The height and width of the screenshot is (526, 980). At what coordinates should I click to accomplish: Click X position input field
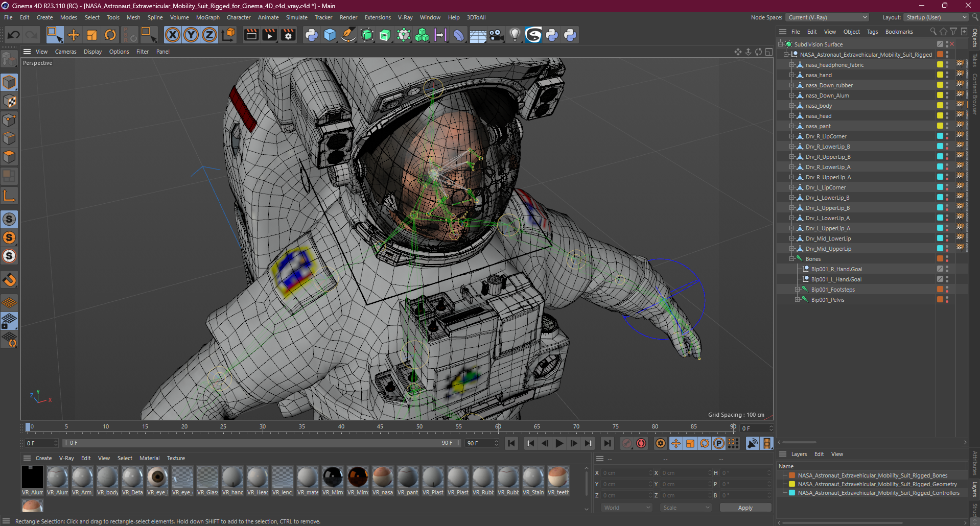[626, 473]
